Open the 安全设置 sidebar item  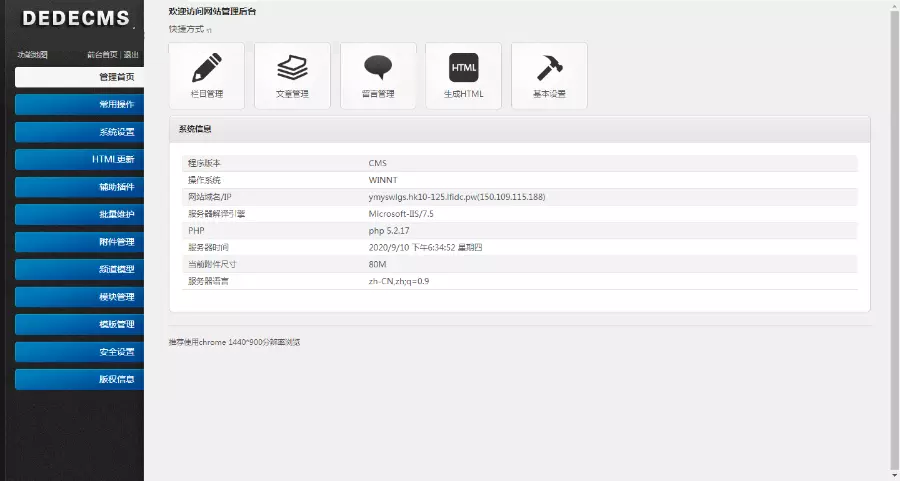[x=80, y=352]
